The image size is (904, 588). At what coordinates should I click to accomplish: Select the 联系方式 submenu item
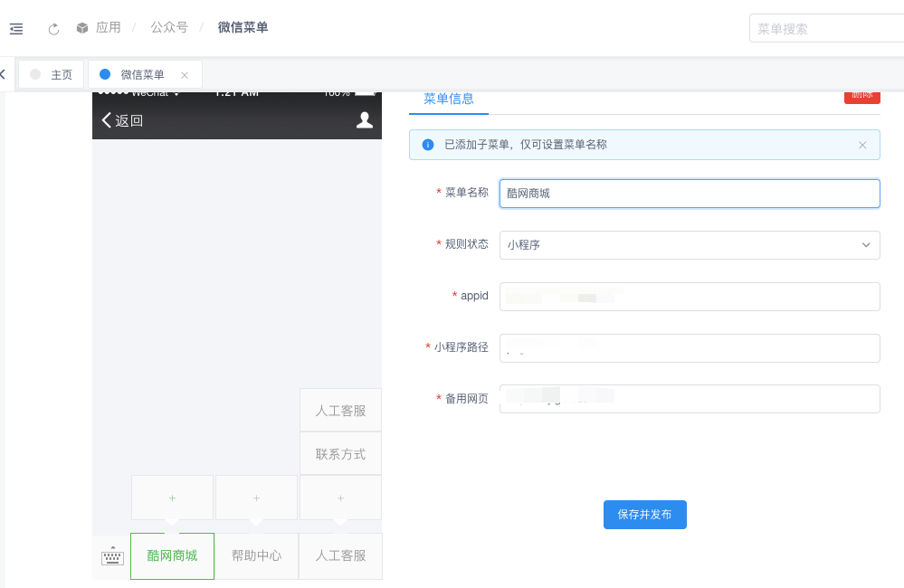point(341,454)
